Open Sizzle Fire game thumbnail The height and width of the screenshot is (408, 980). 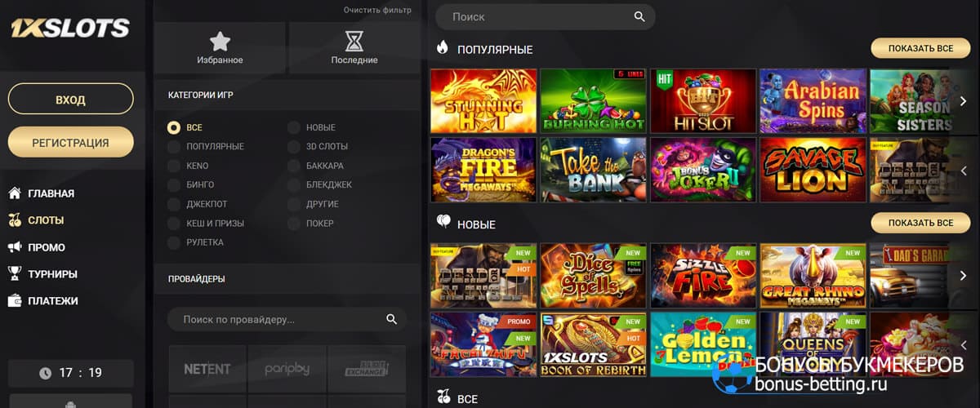click(703, 275)
